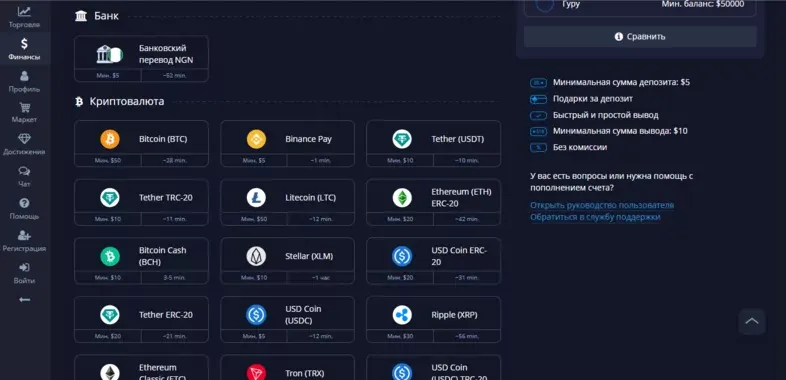Open the user guide link

pyautogui.click(x=602, y=206)
